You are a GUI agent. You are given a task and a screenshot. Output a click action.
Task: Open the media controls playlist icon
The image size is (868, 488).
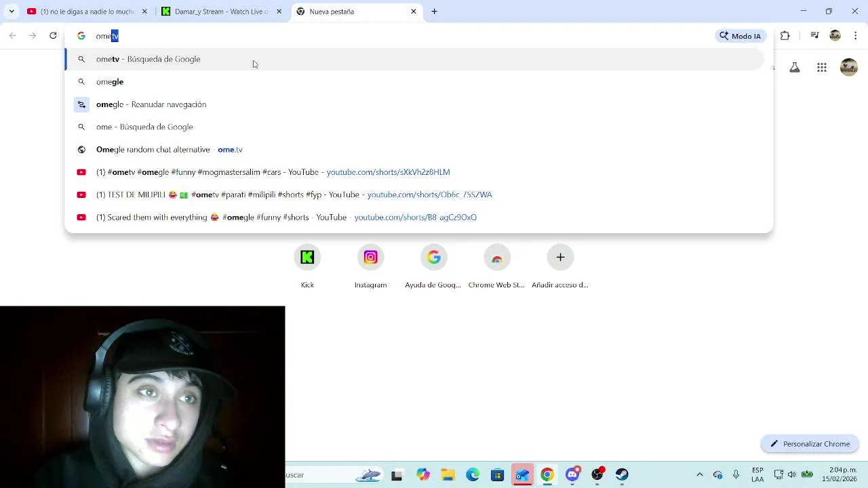[x=814, y=36]
